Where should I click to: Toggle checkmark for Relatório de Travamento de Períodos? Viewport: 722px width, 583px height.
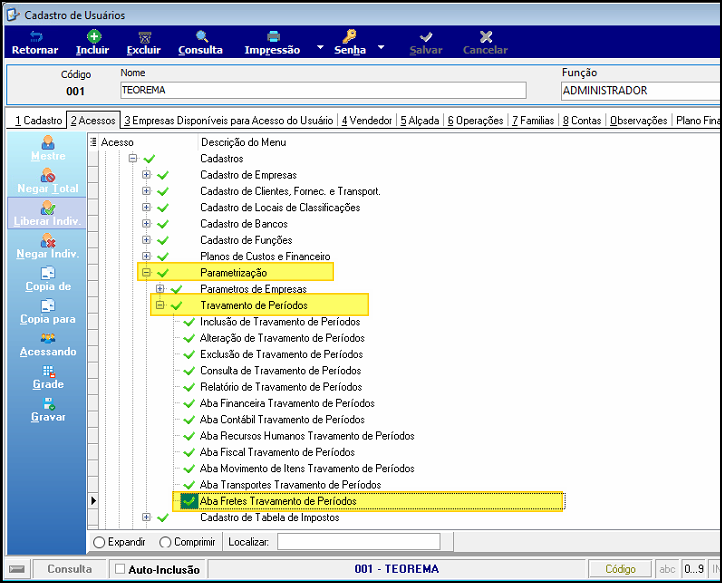point(189,387)
